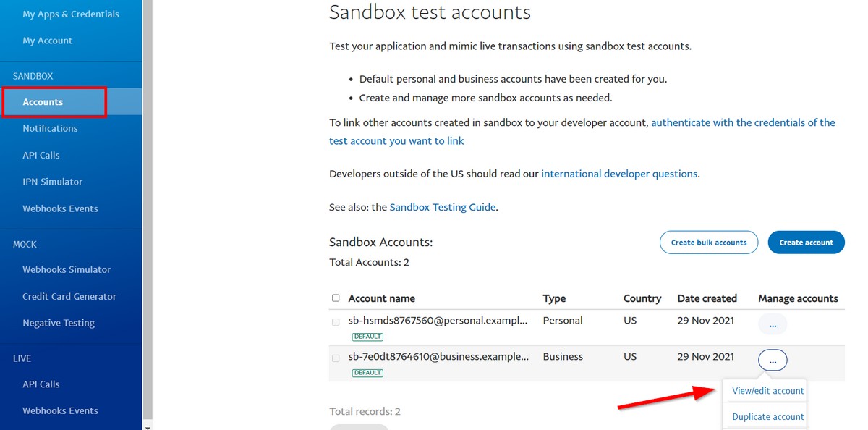Viewport: 868px width, 430px height.
Task: Select the checkbox for sb-hsmds8767560 personal account
Action: point(336,322)
